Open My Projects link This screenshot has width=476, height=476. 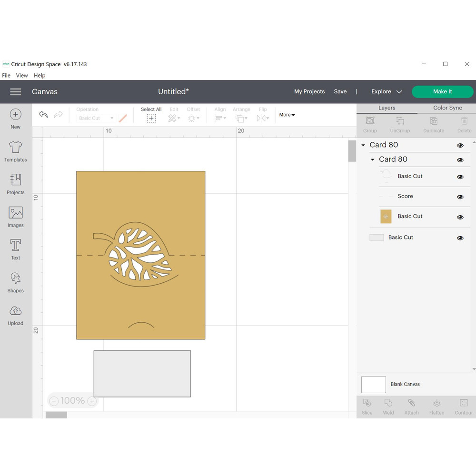(x=309, y=92)
